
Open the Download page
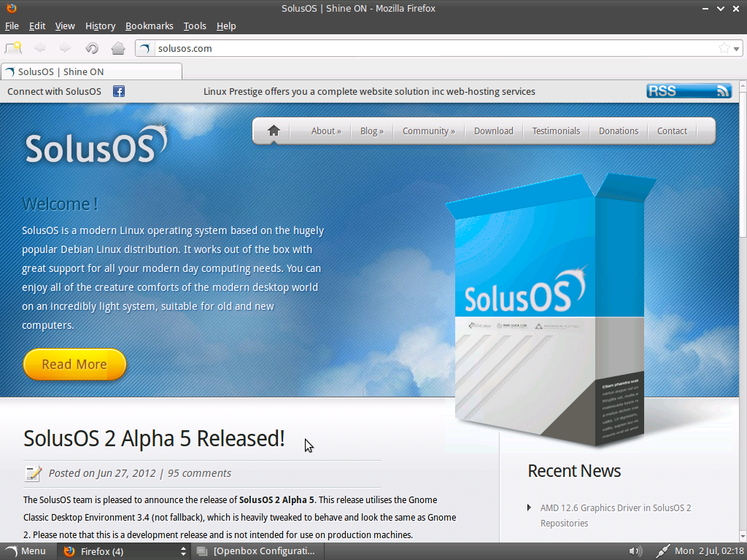[x=494, y=131]
